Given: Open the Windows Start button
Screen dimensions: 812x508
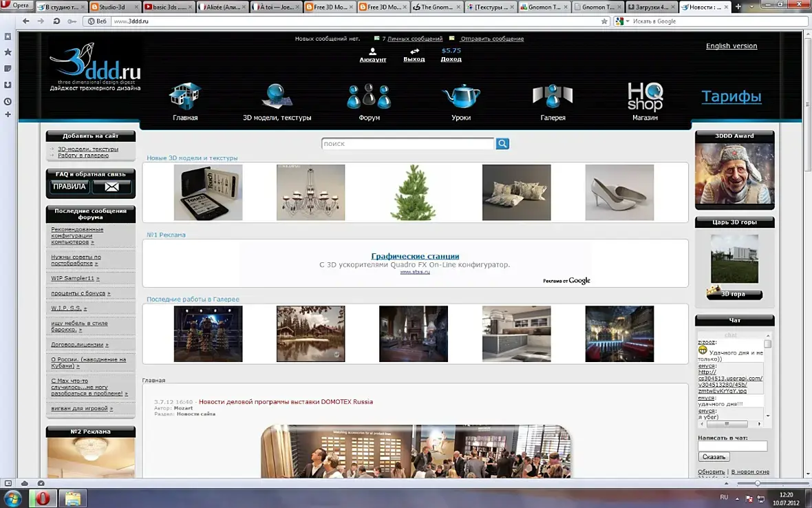Looking at the screenshot, I should tap(12, 498).
